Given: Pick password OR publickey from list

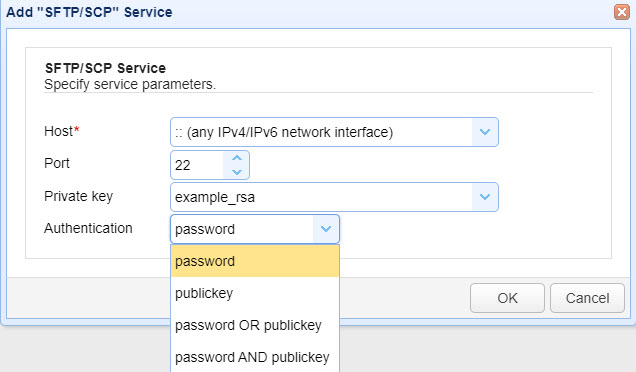Looking at the screenshot, I should [255, 325].
